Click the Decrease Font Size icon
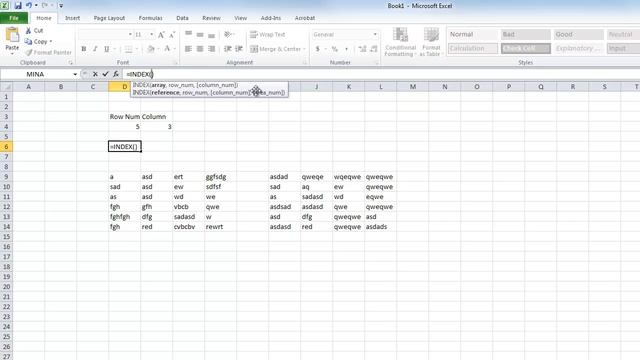Viewport: 640px width, 360px height. tap(172, 35)
